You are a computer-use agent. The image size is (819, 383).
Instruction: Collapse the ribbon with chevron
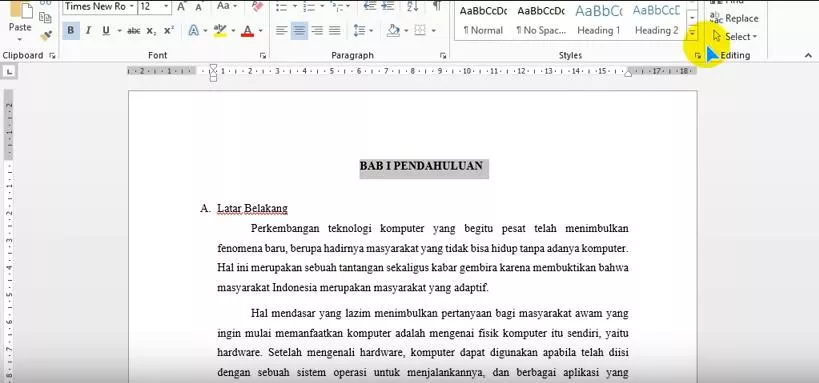(x=808, y=55)
